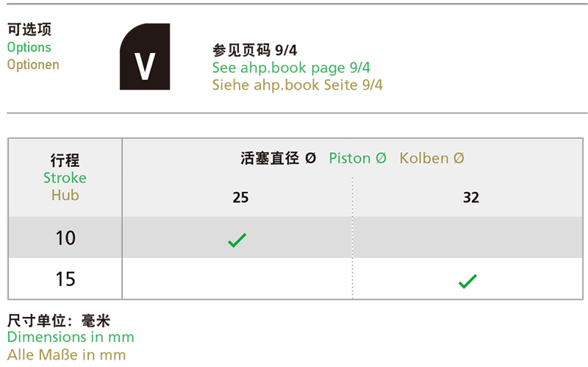
Task: Click the 'Stroke' column header
Action: pyautogui.click(x=65, y=178)
